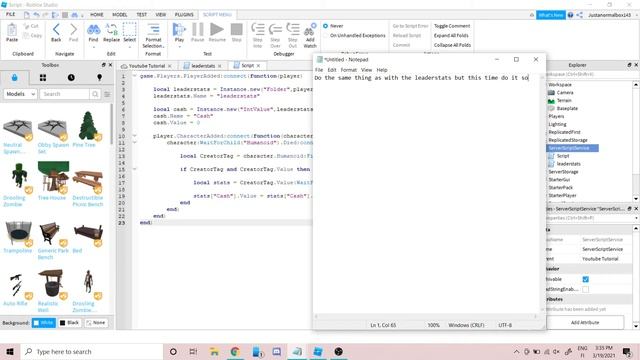Open Chrome from the taskbar
The image size is (640, 360).
pos(235,351)
